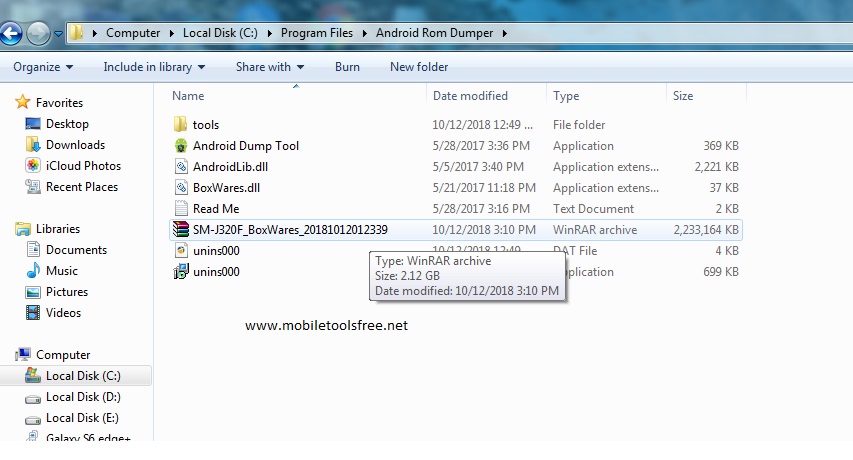The width and height of the screenshot is (853, 460).
Task: Open Local Disk (E:) in navigation pane
Action: point(82,418)
